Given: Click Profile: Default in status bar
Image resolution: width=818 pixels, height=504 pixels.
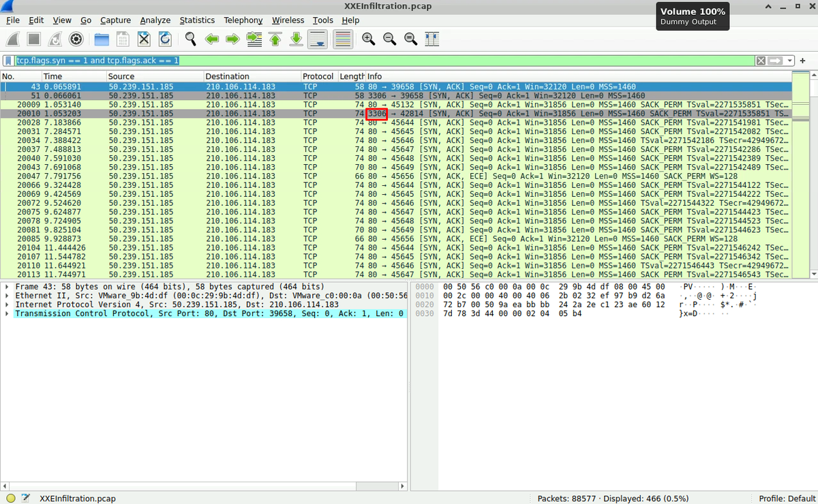Looking at the screenshot, I should [787, 498].
